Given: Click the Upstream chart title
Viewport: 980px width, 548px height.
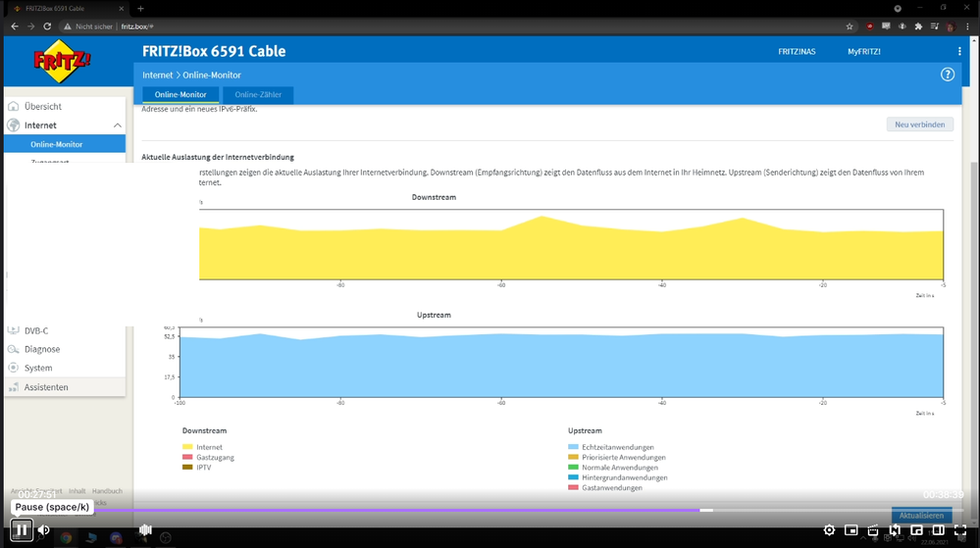Looking at the screenshot, I should coord(434,316).
